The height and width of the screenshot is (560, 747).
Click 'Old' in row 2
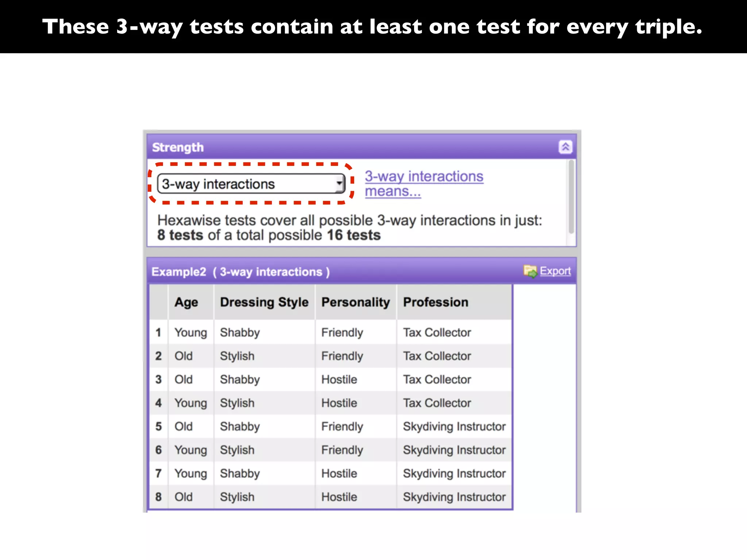[x=183, y=356]
